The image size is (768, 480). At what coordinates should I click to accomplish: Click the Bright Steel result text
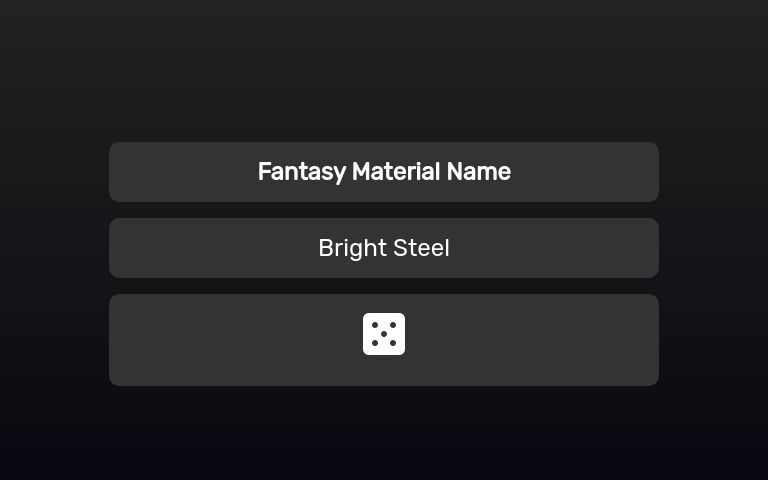coord(384,248)
